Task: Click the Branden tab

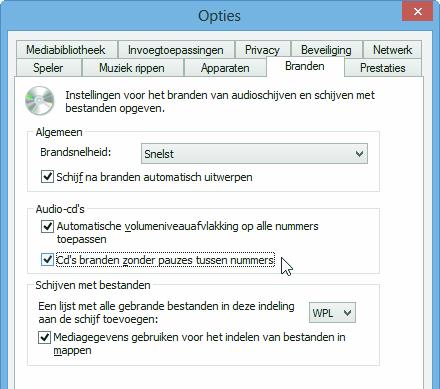Action: pos(305,66)
